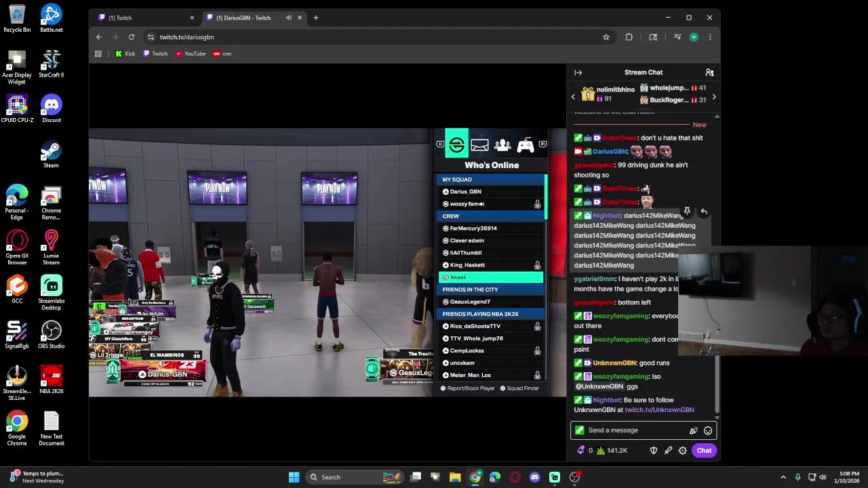868x488 pixels.
Task: Open the Kick bookmark
Action: click(x=125, y=54)
